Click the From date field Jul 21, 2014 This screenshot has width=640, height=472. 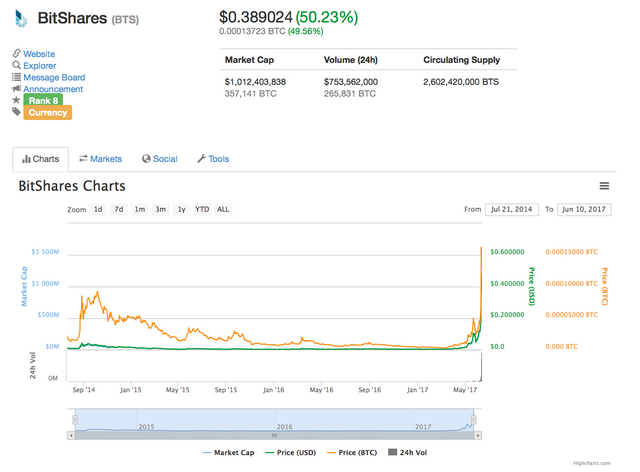[x=512, y=209]
